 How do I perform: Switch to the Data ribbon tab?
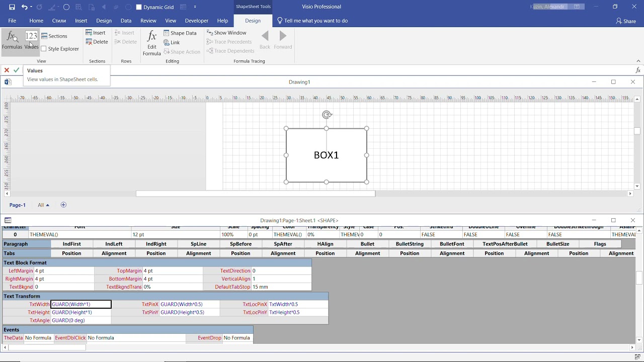126,21
